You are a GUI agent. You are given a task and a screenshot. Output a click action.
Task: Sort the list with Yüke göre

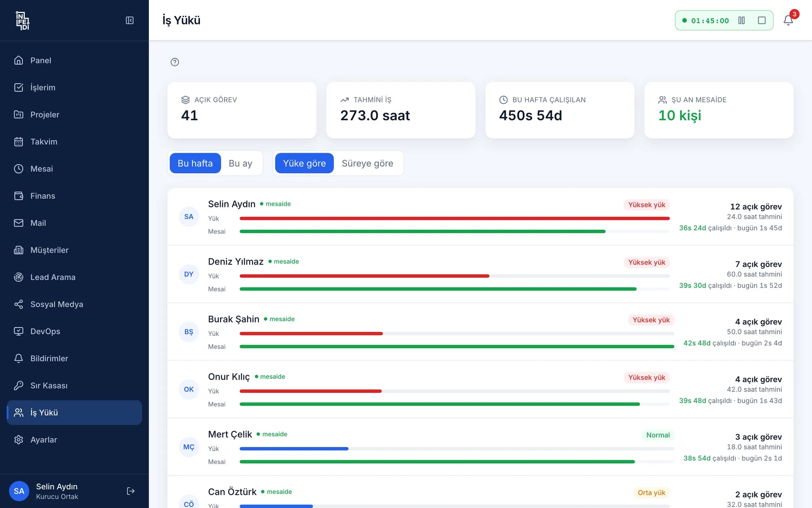coord(304,163)
